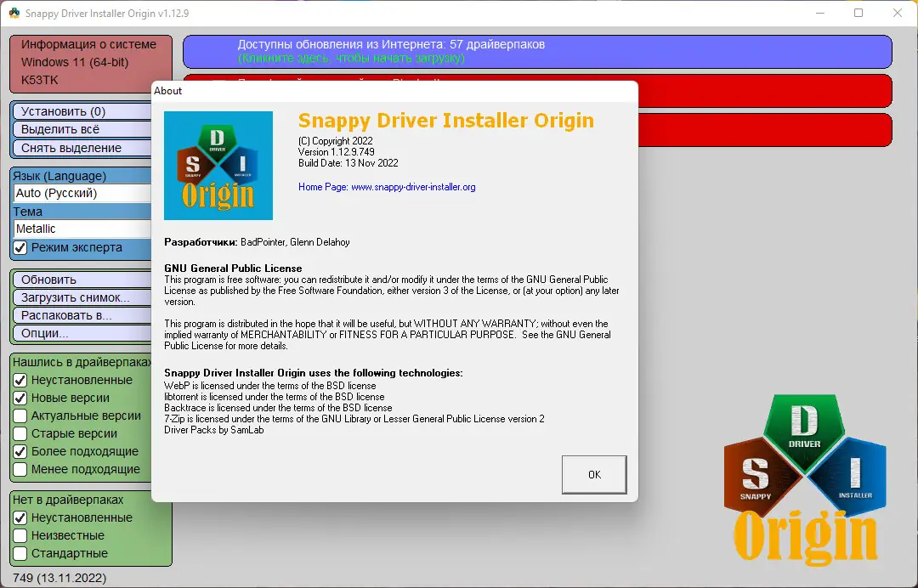This screenshot has width=918, height=588.
Task: Click OK to close the About dialog
Action: [x=594, y=474]
